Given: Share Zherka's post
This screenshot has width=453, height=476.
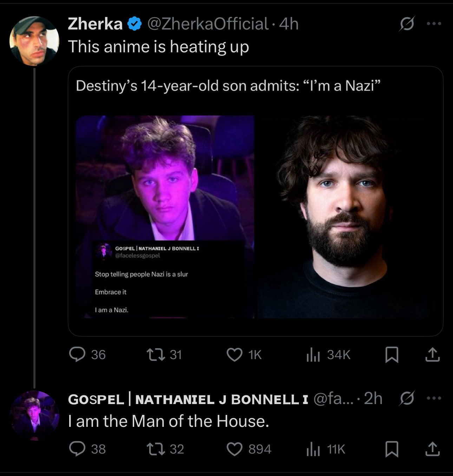Looking at the screenshot, I should click(x=432, y=355).
